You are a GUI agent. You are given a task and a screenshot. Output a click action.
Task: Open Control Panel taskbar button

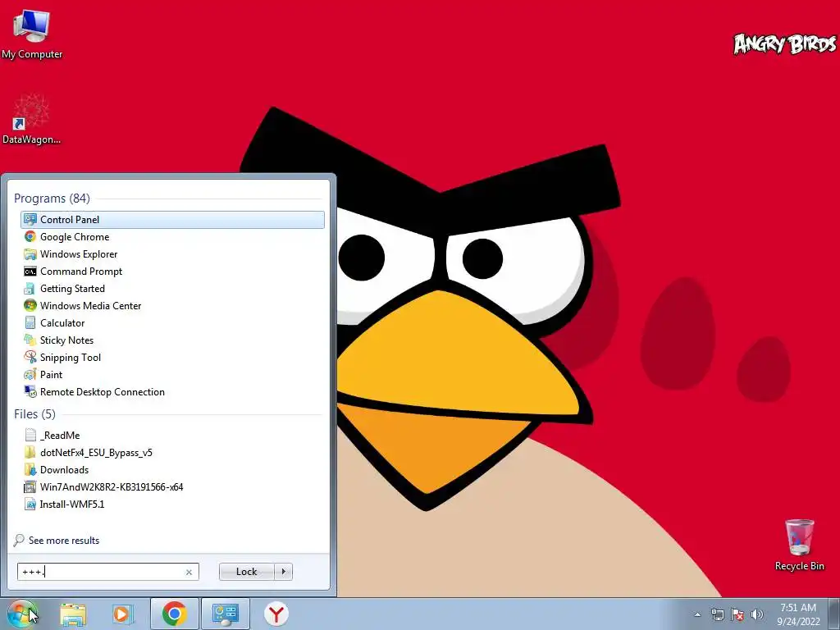[x=225, y=614]
